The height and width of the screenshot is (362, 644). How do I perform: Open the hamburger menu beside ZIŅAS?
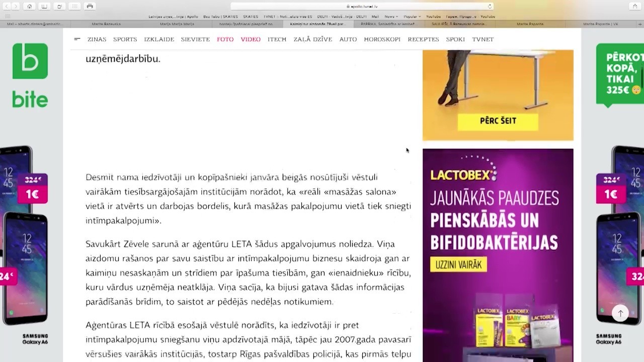coord(77,39)
